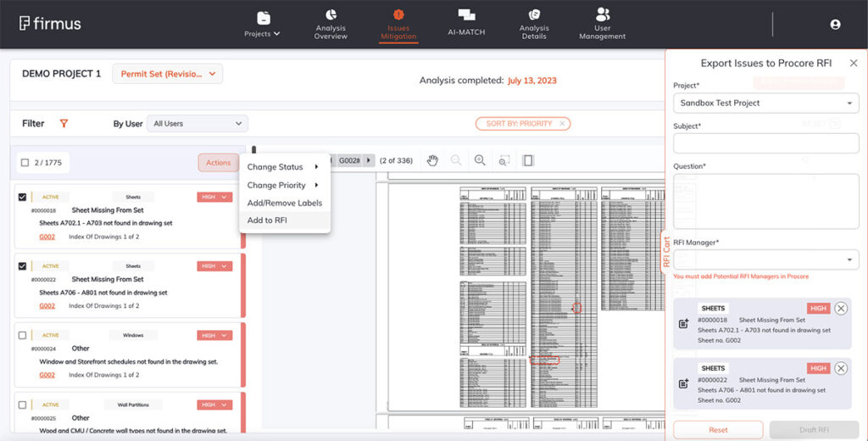Click the firmus logo

point(50,23)
